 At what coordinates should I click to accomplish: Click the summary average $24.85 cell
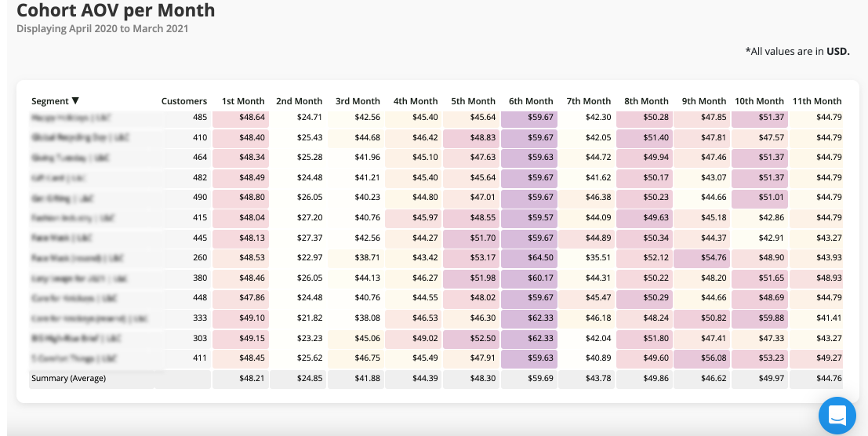coord(299,379)
